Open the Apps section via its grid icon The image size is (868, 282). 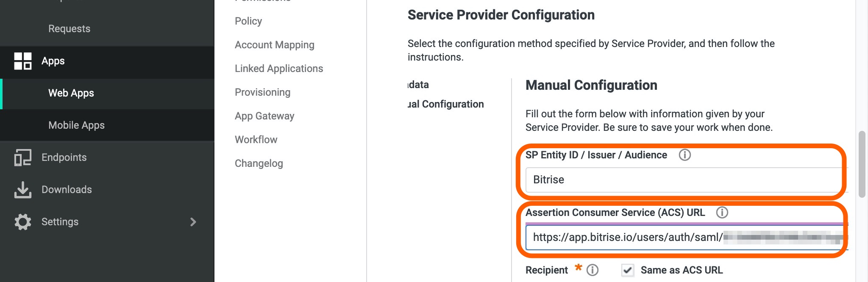coord(23,61)
